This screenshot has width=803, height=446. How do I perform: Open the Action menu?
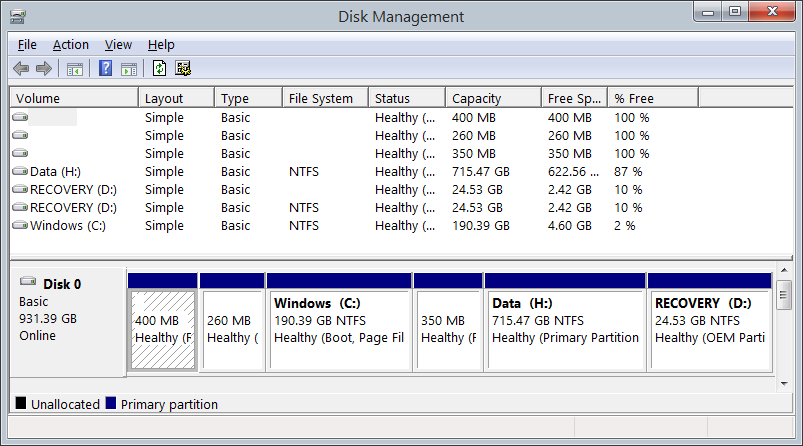71,45
